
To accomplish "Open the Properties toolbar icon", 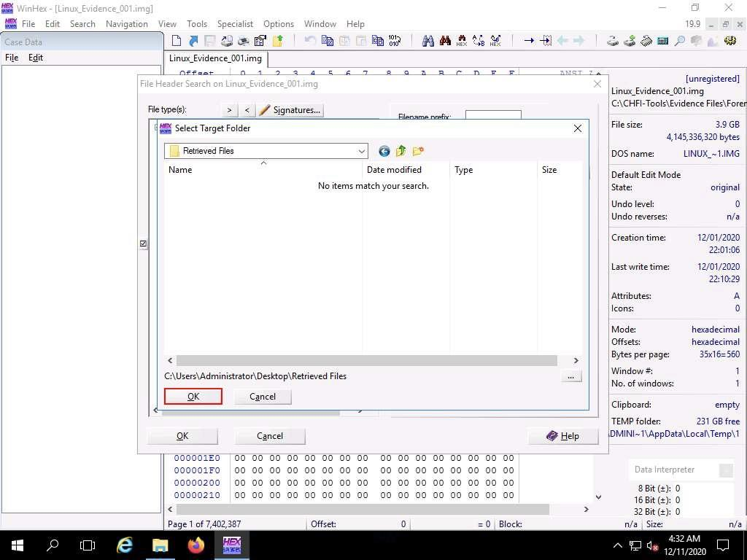I will tap(260, 41).
